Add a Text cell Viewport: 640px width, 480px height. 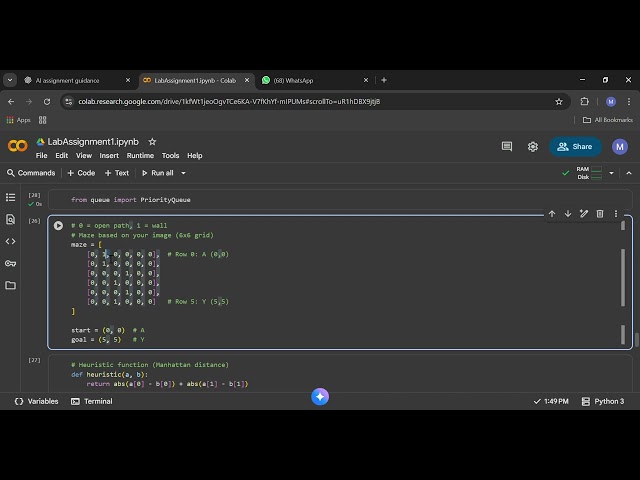[117, 173]
